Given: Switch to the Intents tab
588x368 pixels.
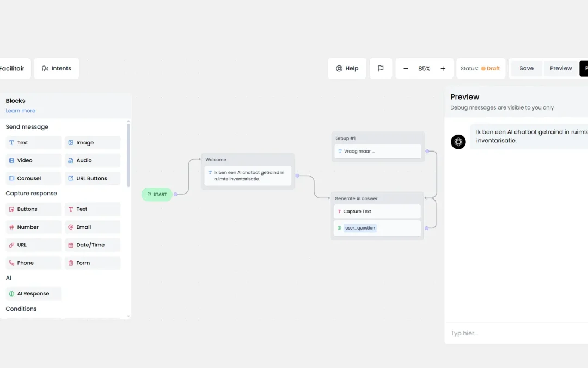Looking at the screenshot, I should (56, 68).
